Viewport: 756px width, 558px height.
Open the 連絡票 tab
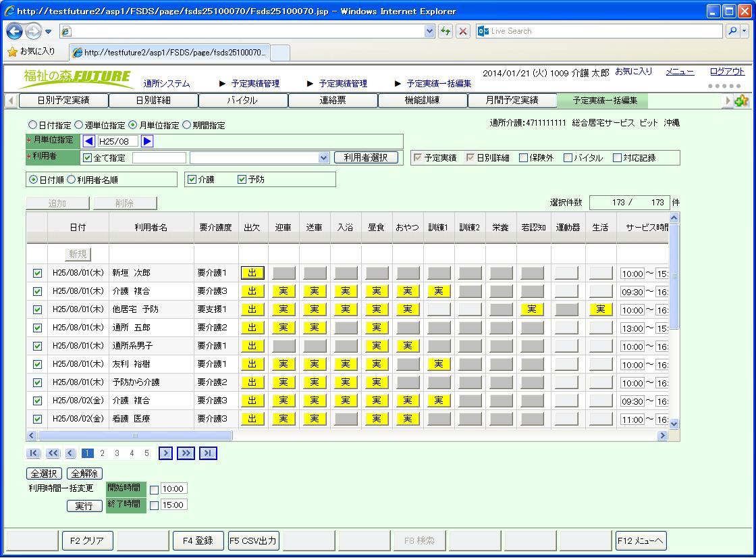pos(333,101)
